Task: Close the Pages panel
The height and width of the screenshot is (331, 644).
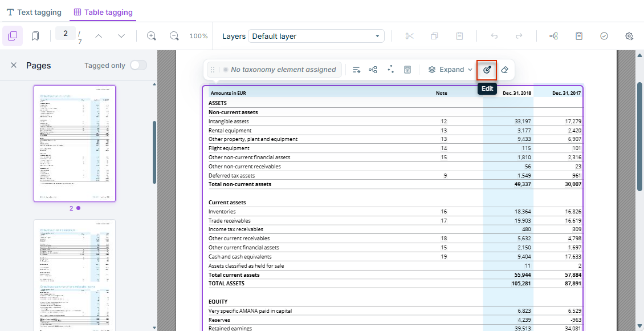Action: click(x=14, y=66)
